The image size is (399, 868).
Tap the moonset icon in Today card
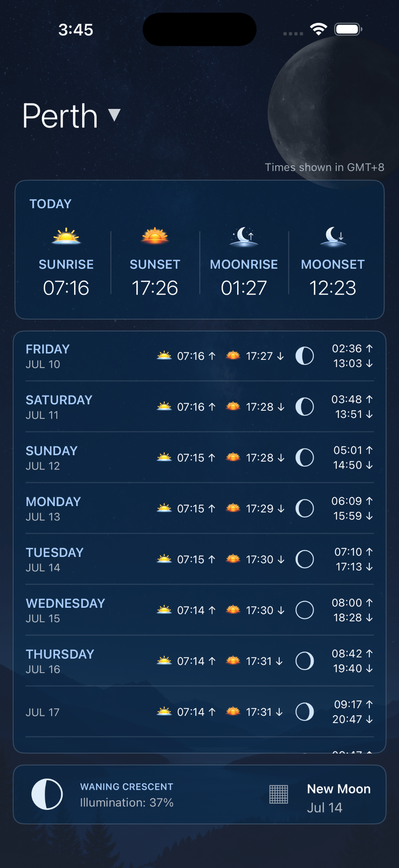[x=333, y=236]
